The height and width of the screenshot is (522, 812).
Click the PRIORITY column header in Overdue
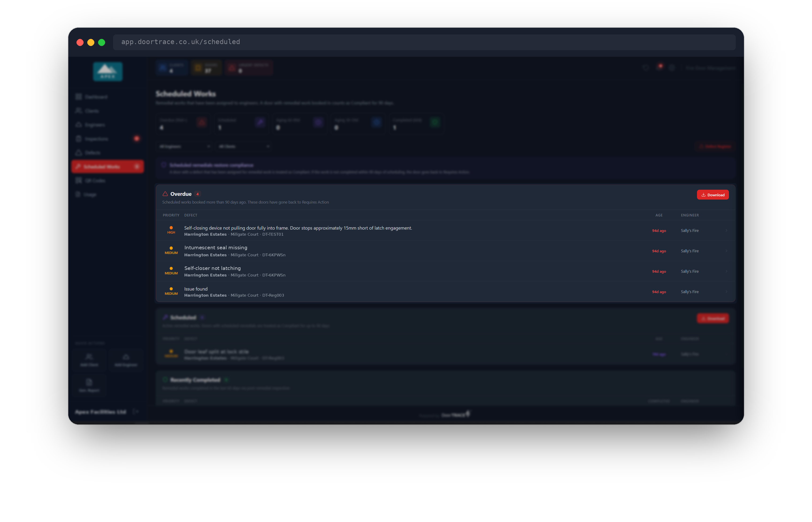171,215
